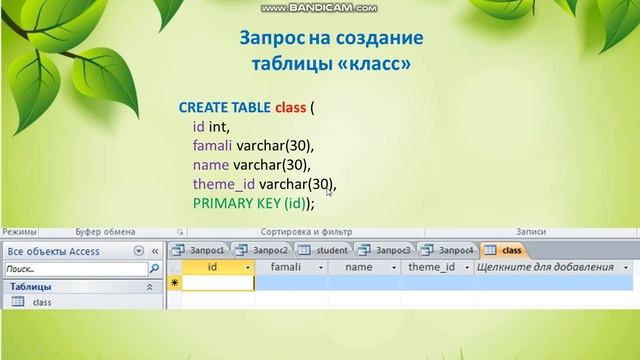Click the Запрос2 tab query icon
Image resolution: width=640 pixels, height=360 pixels.
tap(241, 250)
